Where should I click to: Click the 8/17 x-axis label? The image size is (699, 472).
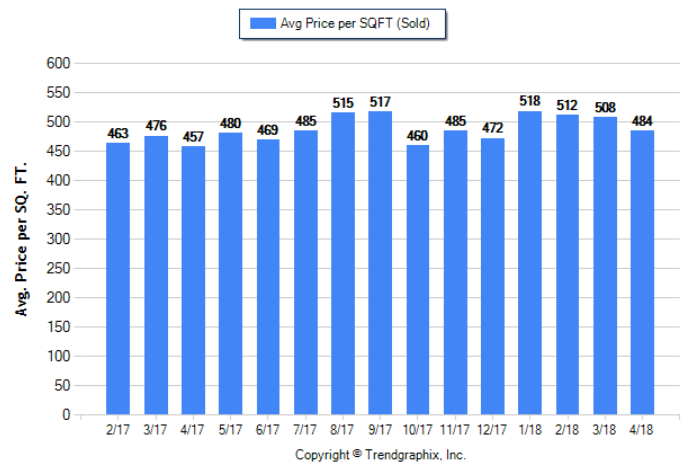(342, 430)
